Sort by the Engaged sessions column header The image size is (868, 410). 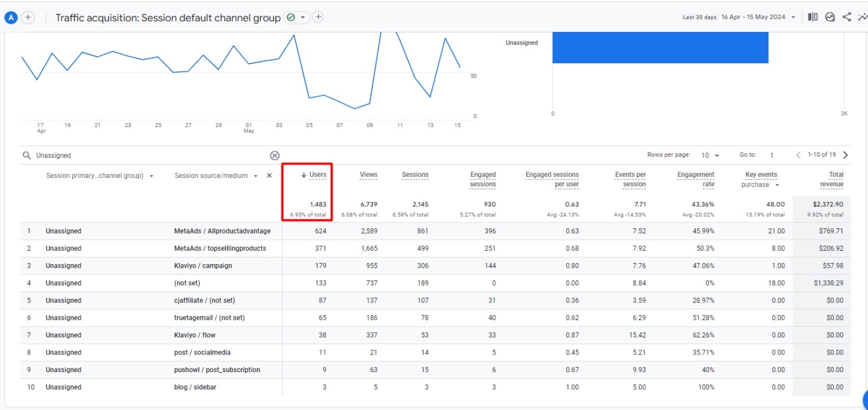click(483, 180)
